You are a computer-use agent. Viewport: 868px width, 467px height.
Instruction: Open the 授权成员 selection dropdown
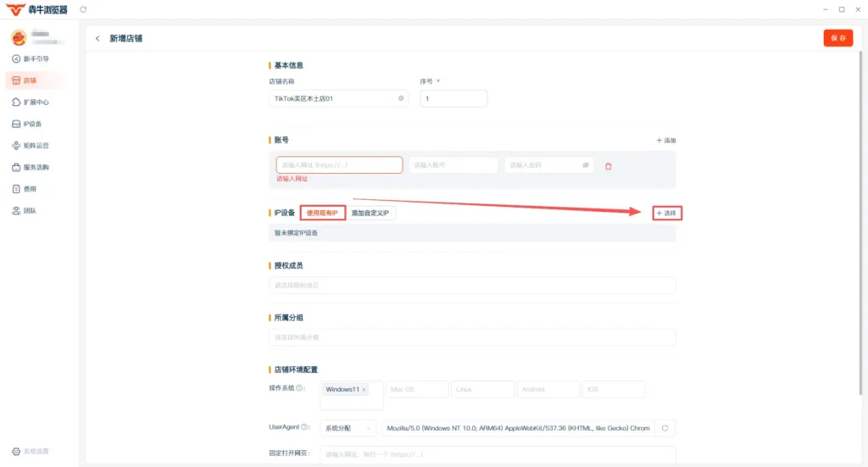click(x=472, y=286)
